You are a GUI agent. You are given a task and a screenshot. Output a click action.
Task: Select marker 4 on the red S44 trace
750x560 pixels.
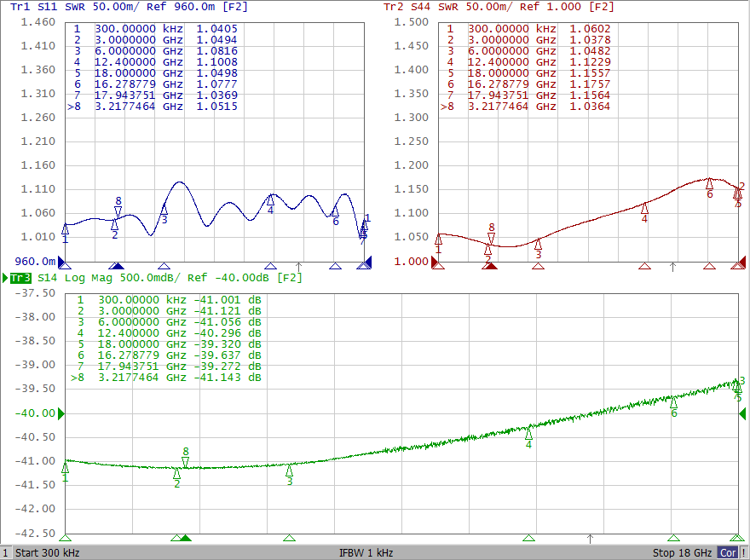coord(644,207)
